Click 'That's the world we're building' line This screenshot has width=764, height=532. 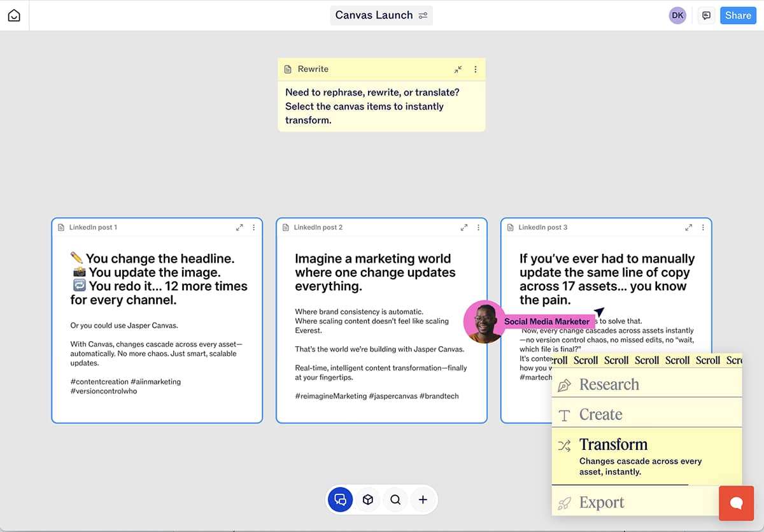379,349
